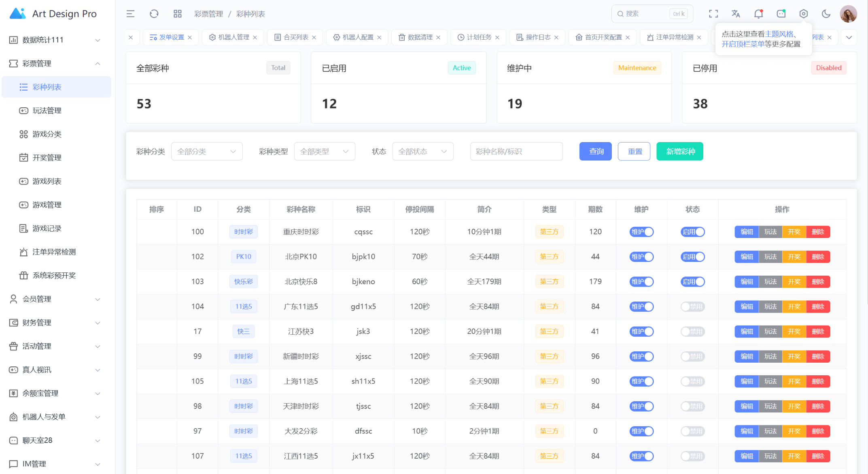Screen dimensions: 868x474
Task: Open theme settings hexagon icon
Action: [x=804, y=14]
